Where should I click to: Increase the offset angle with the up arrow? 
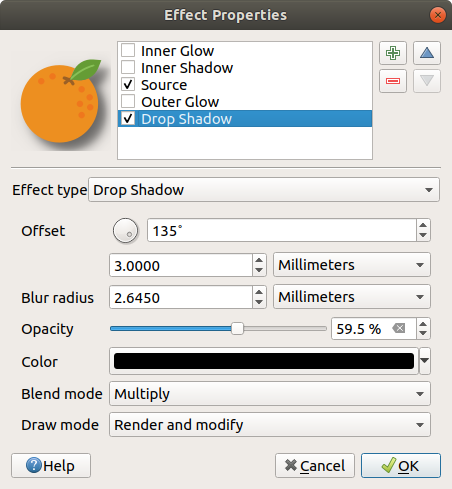click(423, 225)
